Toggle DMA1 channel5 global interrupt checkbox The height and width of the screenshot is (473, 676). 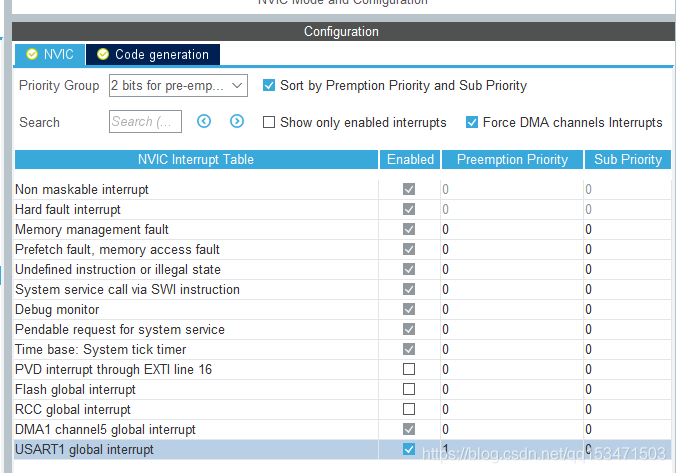(409, 429)
